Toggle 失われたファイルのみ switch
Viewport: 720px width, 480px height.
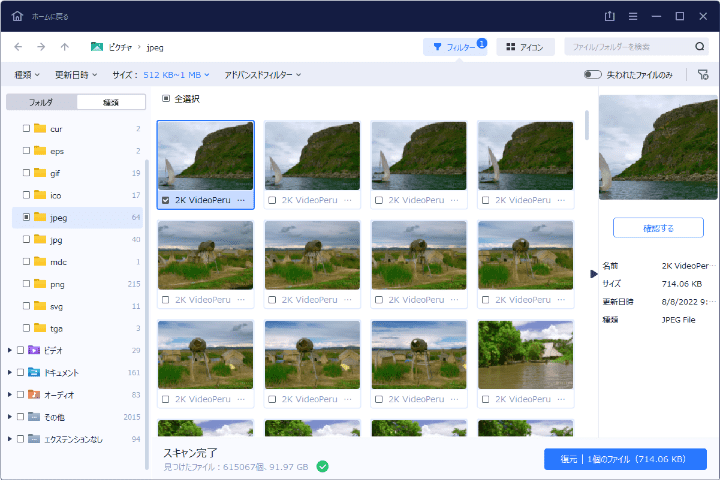coord(592,74)
